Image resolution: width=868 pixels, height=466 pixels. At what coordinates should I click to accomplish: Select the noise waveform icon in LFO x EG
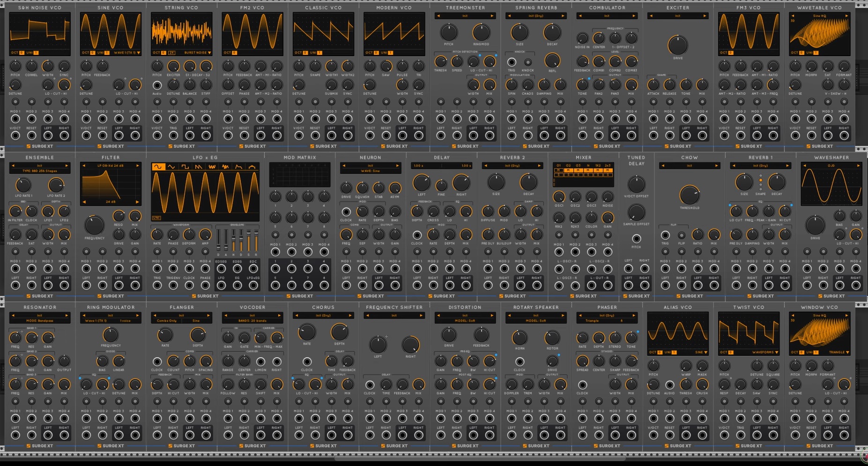[x=212, y=167]
